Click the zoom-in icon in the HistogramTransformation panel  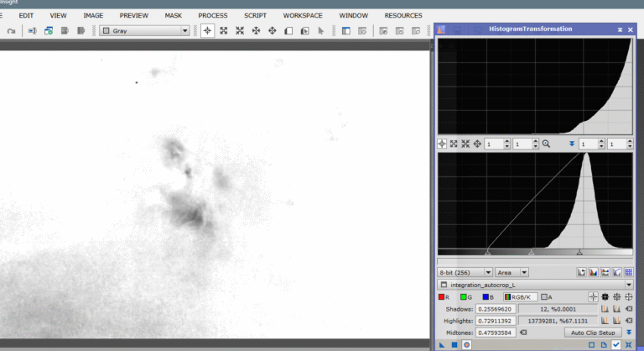pos(454,144)
